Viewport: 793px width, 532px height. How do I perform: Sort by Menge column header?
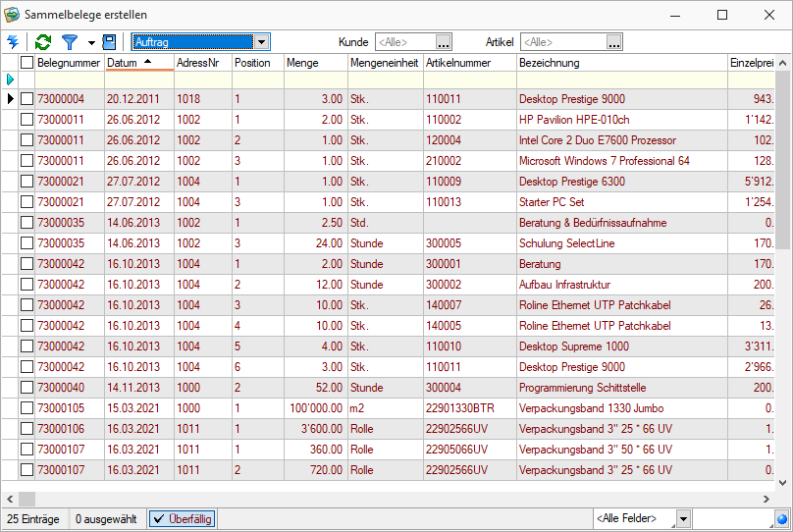[x=316, y=63]
